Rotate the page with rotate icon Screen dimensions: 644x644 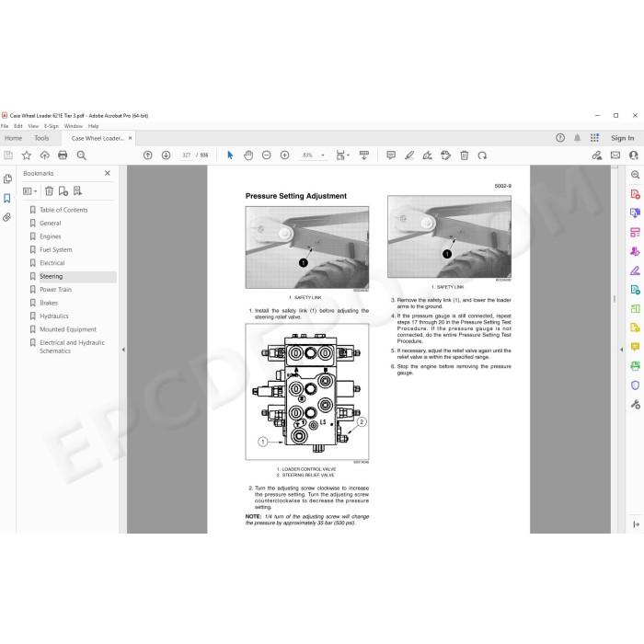pos(482,155)
